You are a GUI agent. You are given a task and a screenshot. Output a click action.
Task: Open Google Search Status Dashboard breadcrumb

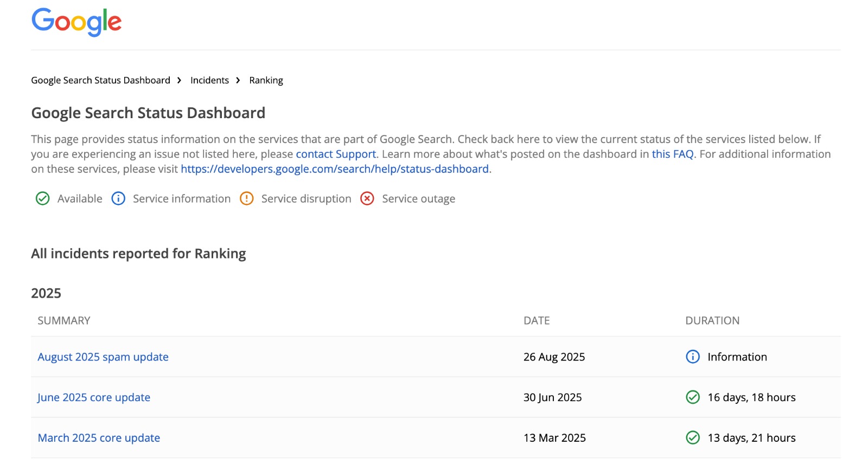click(100, 80)
